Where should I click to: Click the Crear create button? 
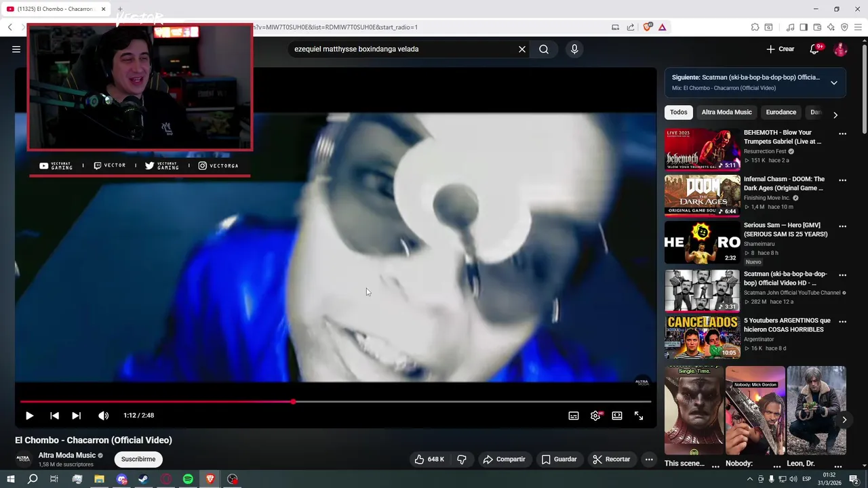pyautogui.click(x=780, y=49)
